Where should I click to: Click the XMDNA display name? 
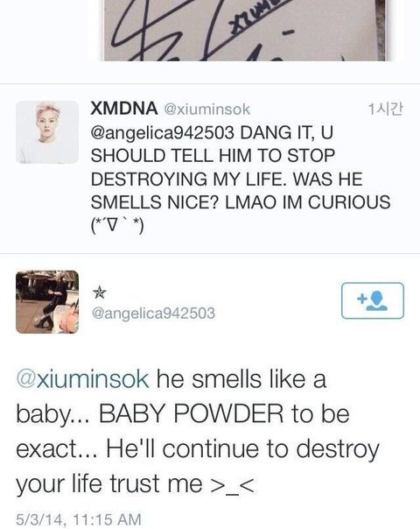tap(124, 109)
